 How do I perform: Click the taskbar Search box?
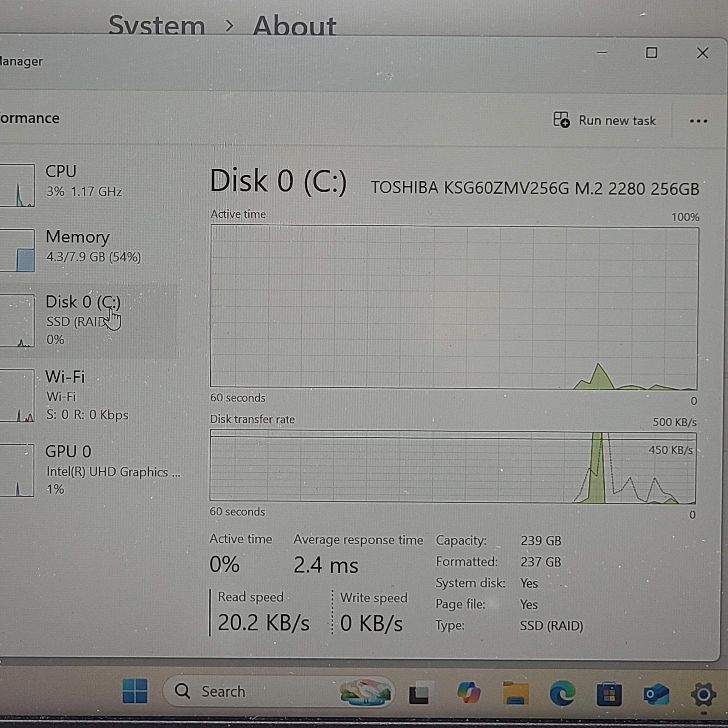pyautogui.click(x=278, y=691)
